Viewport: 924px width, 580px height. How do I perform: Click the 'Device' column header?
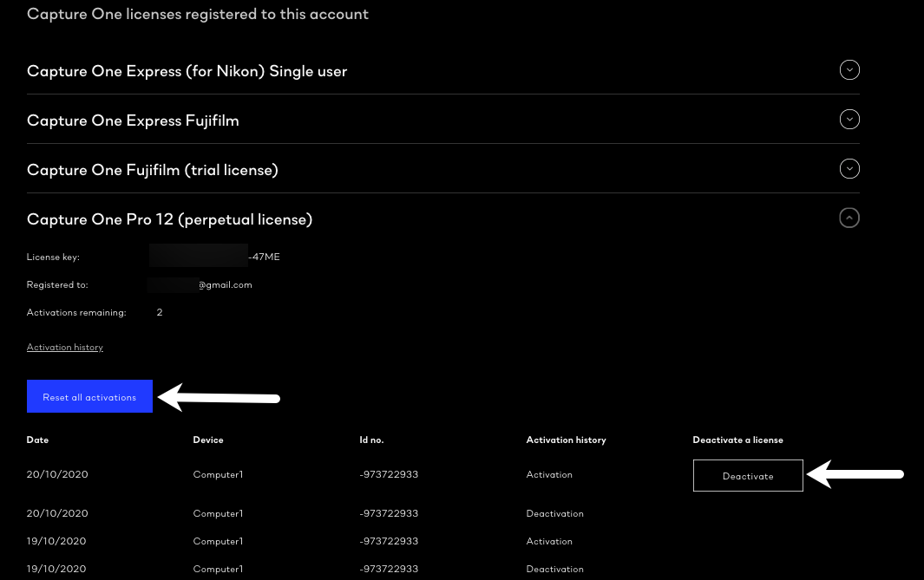coord(208,440)
